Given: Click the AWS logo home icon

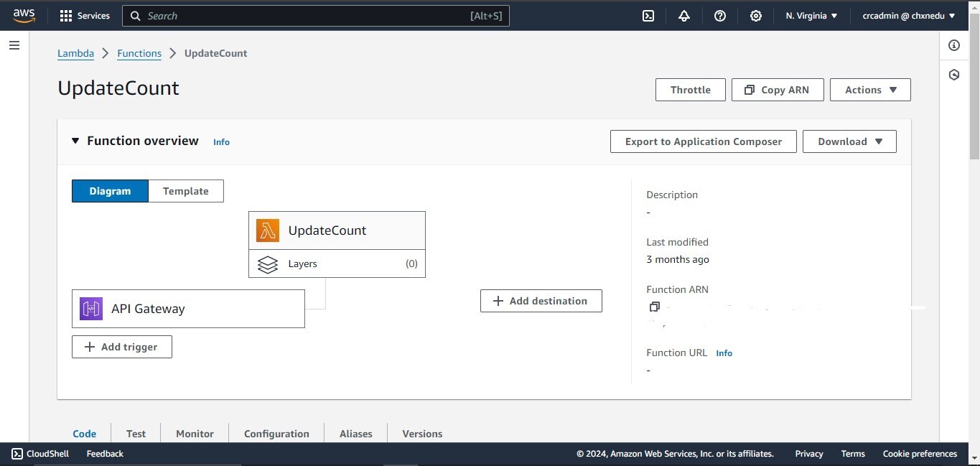Looking at the screenshot, I should [24, 16].
